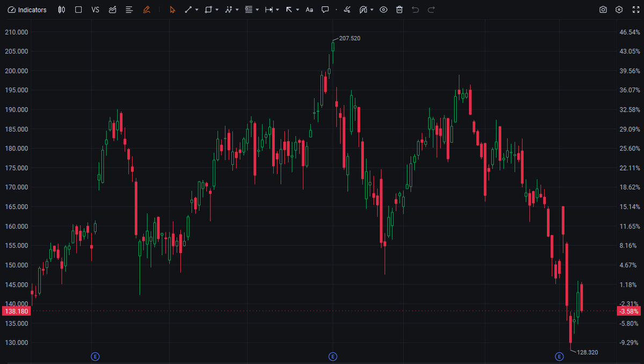This screenshot has width=644, height=364.
Task: Click the undo arrow
Action: point(415,10)
